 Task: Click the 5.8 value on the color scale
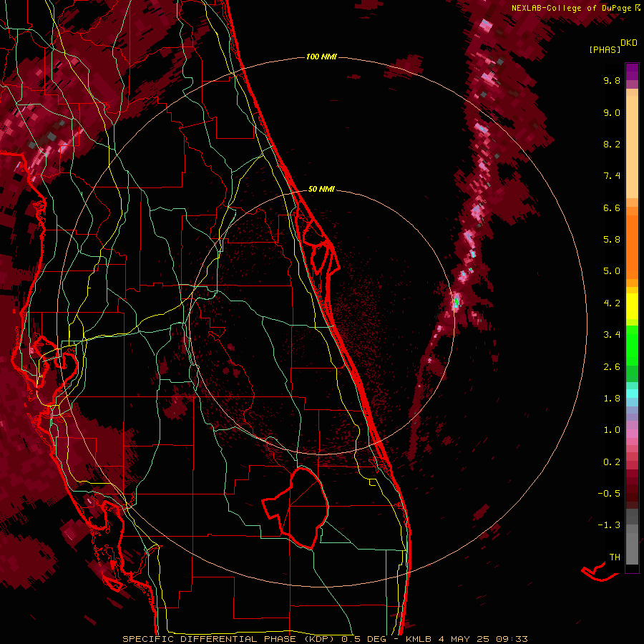pos(612,240)
